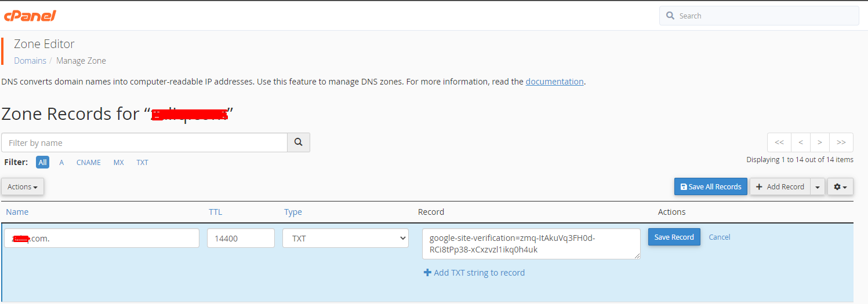Screen dimensions: 868x304
Task: Filter records by MX type
Action: point(118,163)
